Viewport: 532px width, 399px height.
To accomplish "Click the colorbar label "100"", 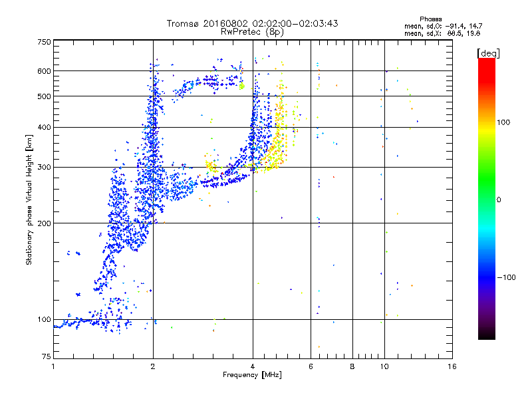I will click(503, 122).
